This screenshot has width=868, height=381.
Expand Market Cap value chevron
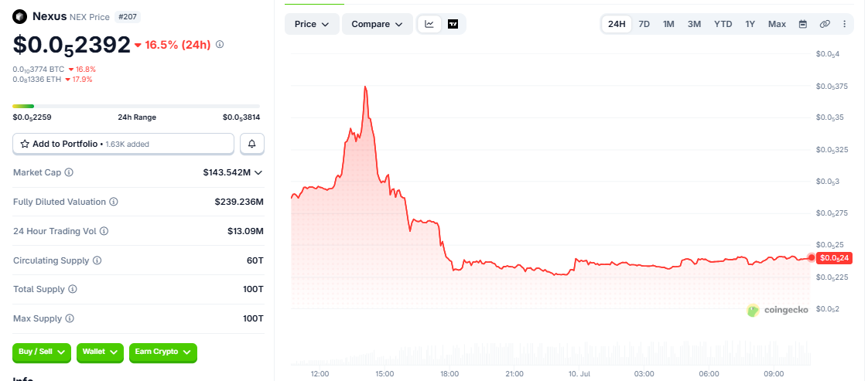pyautogui.click(x=258, y=172)
